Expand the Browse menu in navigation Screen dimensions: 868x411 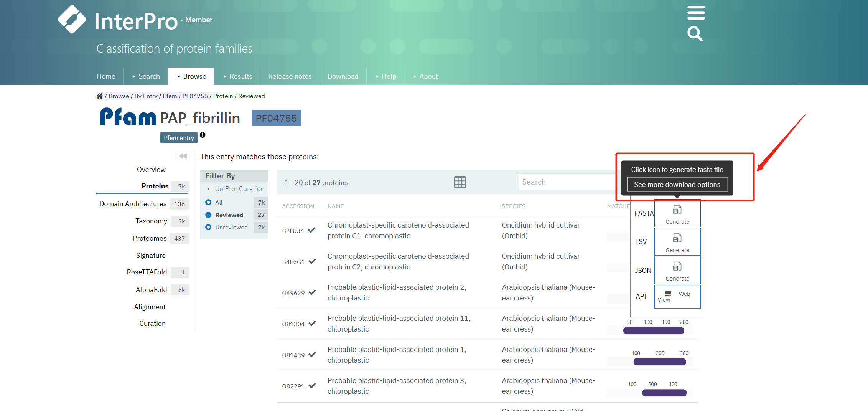coord(191,76)
